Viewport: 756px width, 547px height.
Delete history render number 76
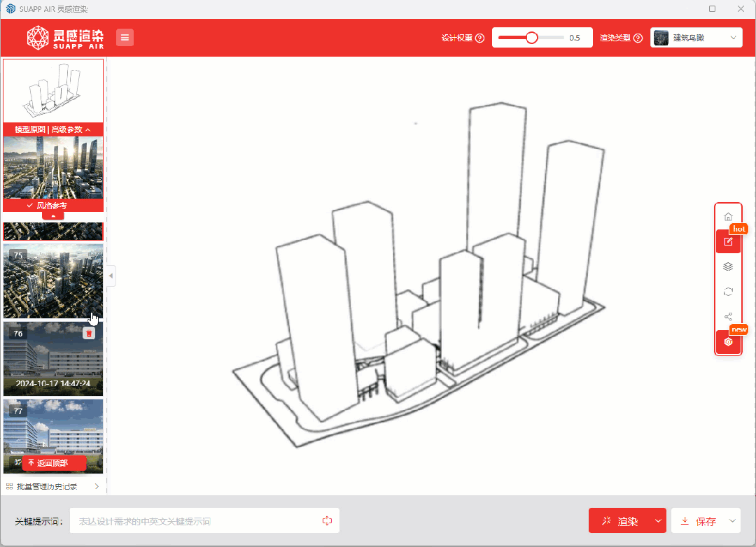89,334
